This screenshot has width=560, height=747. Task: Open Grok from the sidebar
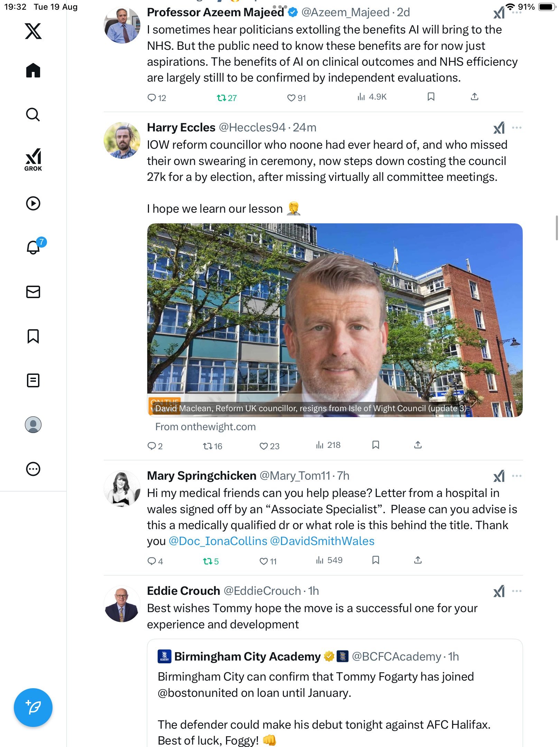(x=33, y=160)
